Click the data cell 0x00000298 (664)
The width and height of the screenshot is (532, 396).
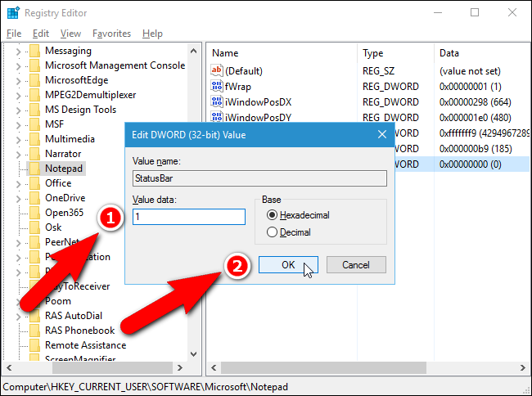[475, 102]
